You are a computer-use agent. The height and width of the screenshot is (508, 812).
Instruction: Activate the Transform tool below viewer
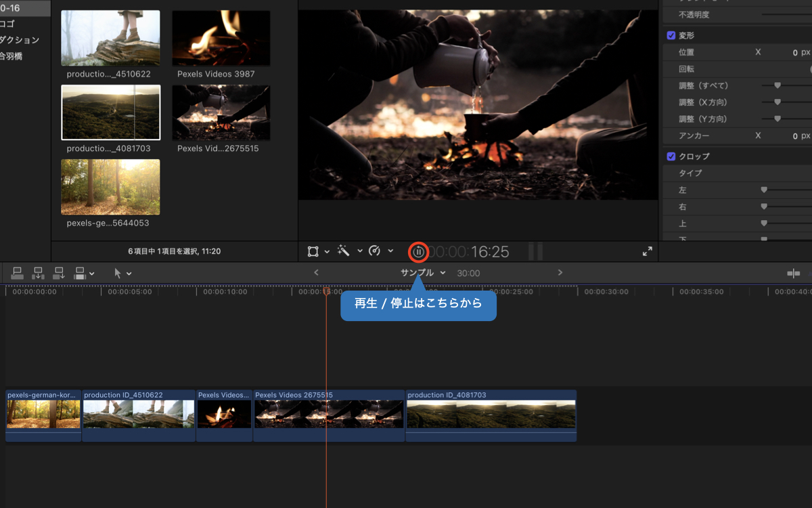tap(313, 251)
